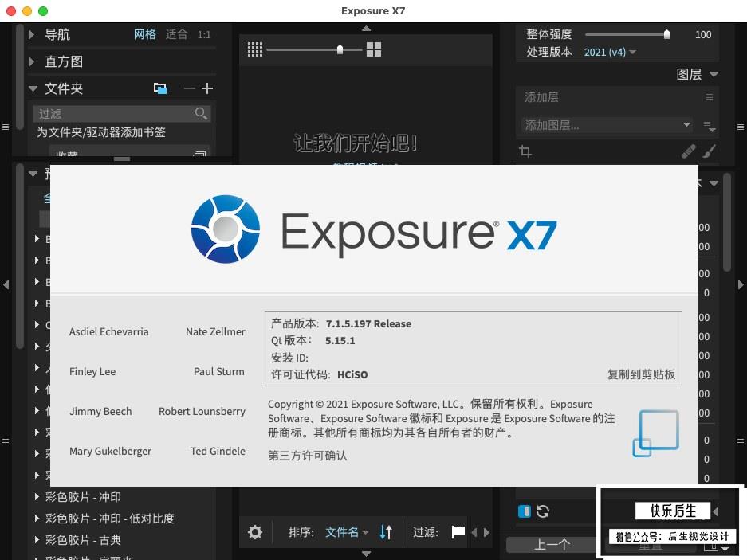
Task: Open 文件名 sort order dropdown
Action: [x=347, y=532]
